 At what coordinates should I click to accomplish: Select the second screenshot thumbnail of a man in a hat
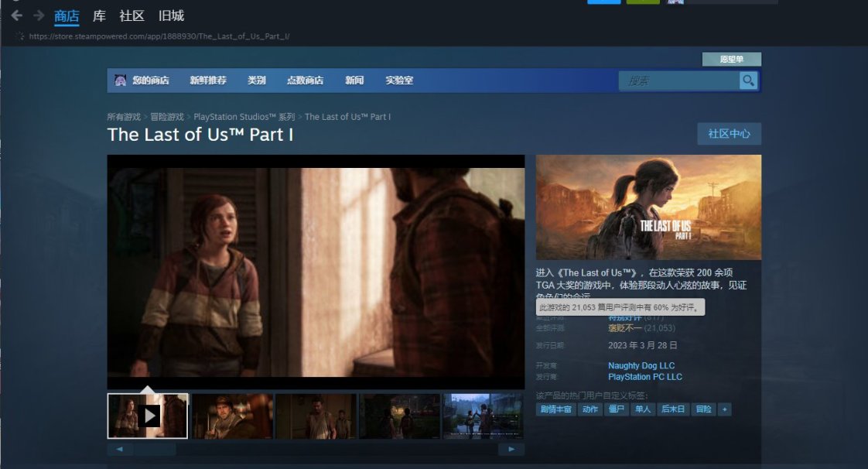(233, 416)
